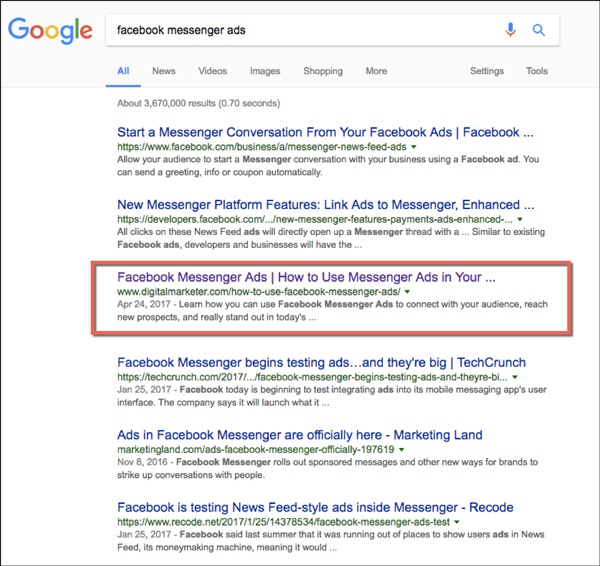Click the 'Apr 24, 2017' result snippet
This screenshot has width=600, height=566.
pos(333,310)
